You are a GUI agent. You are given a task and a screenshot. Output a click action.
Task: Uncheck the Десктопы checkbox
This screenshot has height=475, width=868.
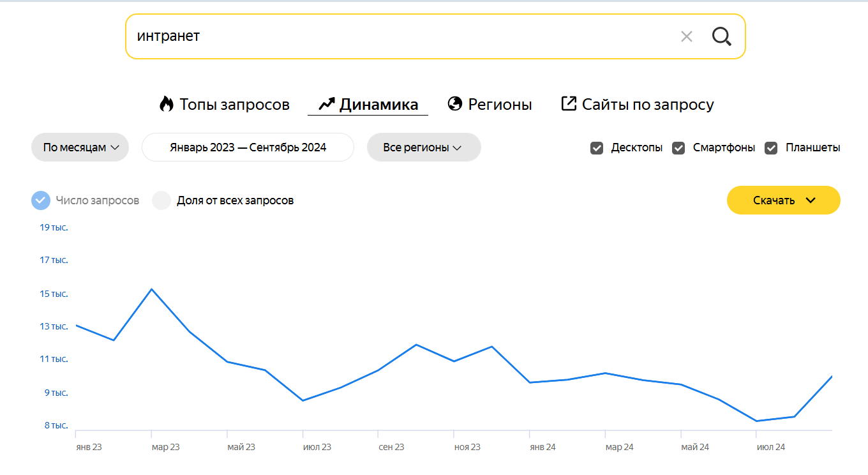click(597, 148)
